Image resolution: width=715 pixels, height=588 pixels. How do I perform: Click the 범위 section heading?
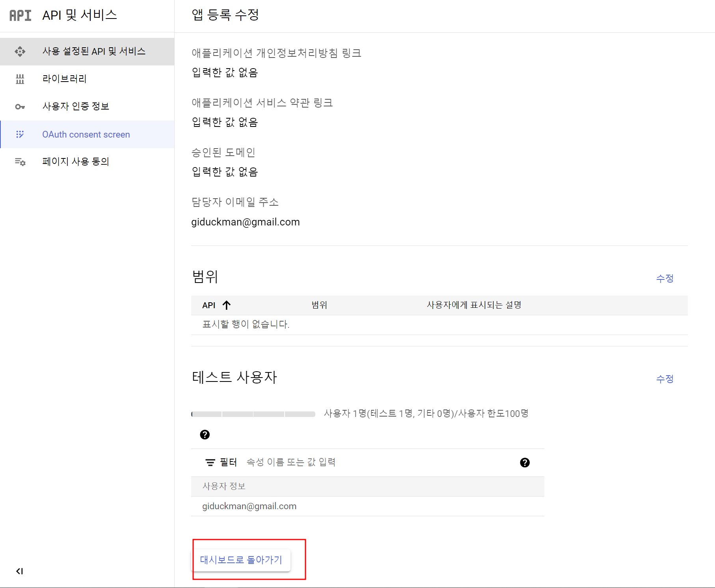click(x=205, y=277)
